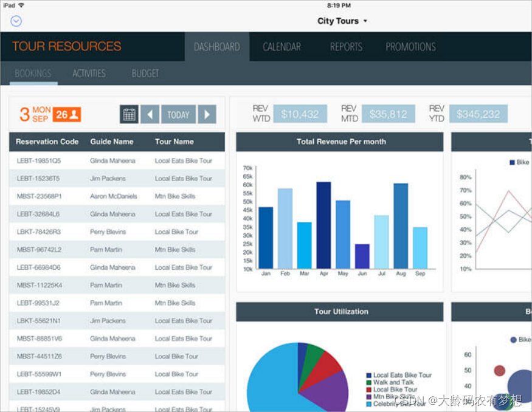Click the Total Revenue Per month header
This screenshot has height=412, width=532.
(x=340, y=142)
